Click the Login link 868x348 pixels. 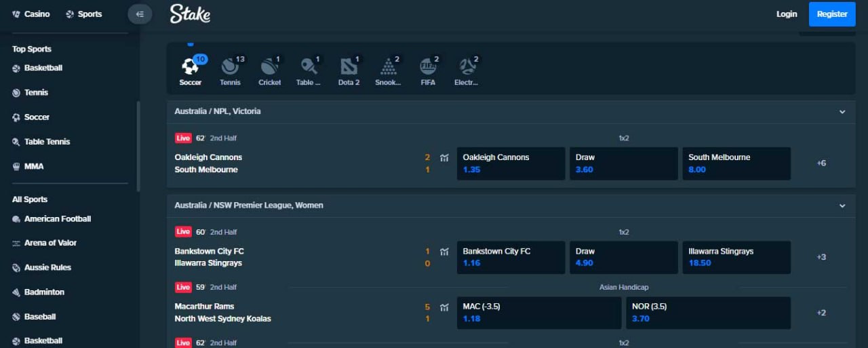click(787, 14)
